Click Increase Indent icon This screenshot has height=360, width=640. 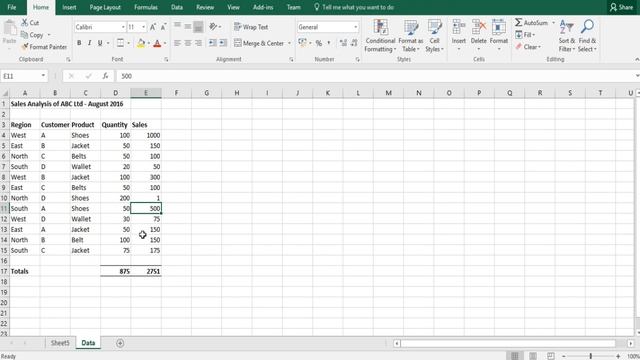tap(223, 43)
